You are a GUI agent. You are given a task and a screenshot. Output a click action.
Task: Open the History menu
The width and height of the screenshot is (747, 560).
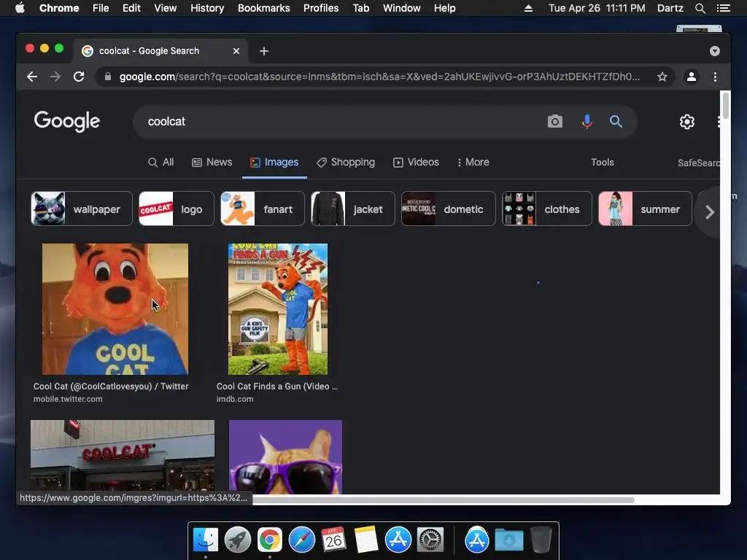pyautogui.click(x=207, y=8)
